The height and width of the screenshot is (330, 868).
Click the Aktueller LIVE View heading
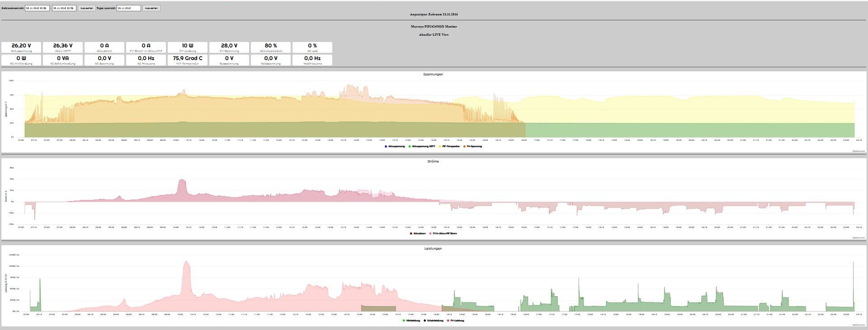(434, 35)
